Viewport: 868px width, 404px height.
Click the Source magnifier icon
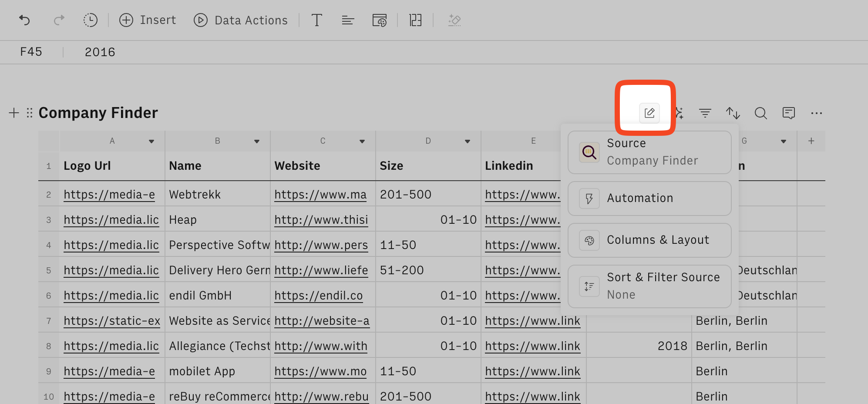tap(589, 152)
